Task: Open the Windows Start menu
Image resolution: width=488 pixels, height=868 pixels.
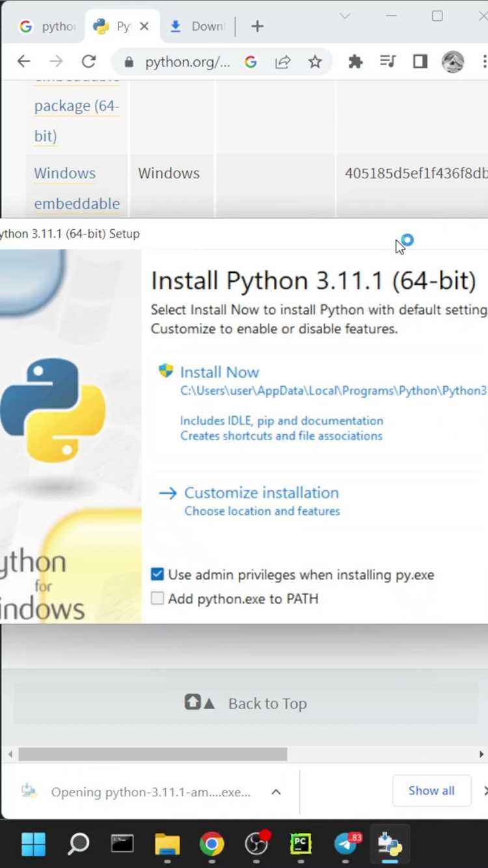Action: coord(34,844)
